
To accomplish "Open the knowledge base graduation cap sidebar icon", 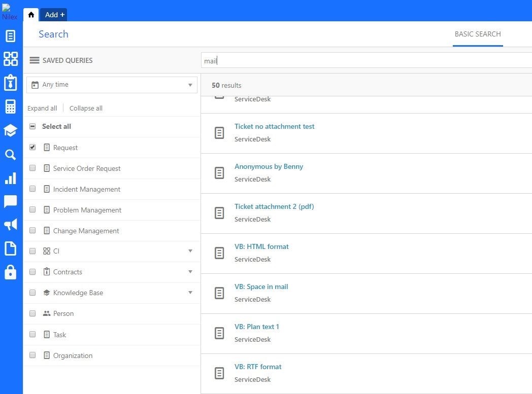I will pos(11,130).
